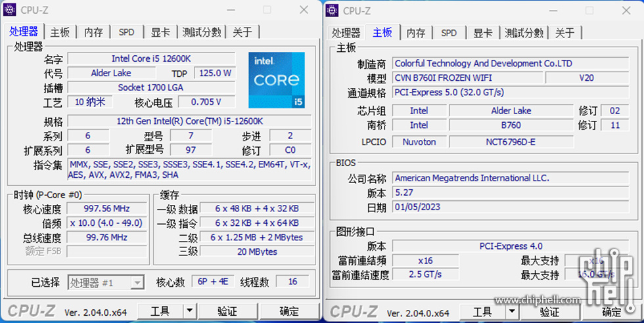Click the model field CVN B760I FROZEN WIFI
The width and height of the screenshot is (644, 323).
tap(467, 77)
